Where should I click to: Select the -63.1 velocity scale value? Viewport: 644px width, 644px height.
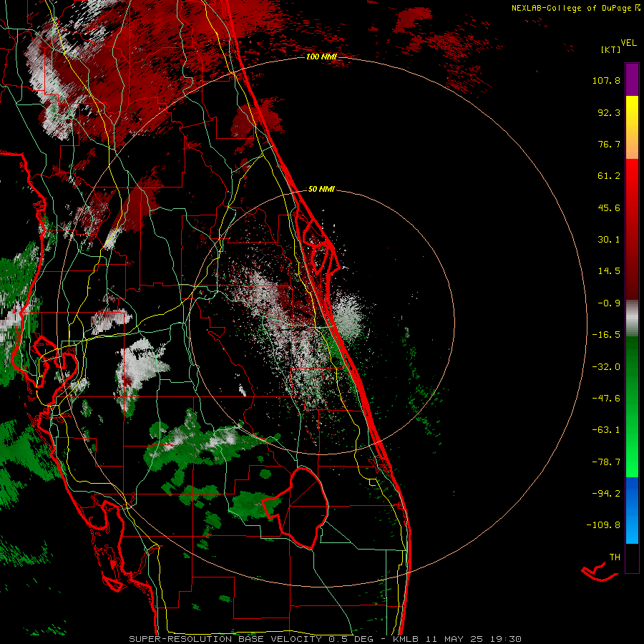[x=606, y=430]
